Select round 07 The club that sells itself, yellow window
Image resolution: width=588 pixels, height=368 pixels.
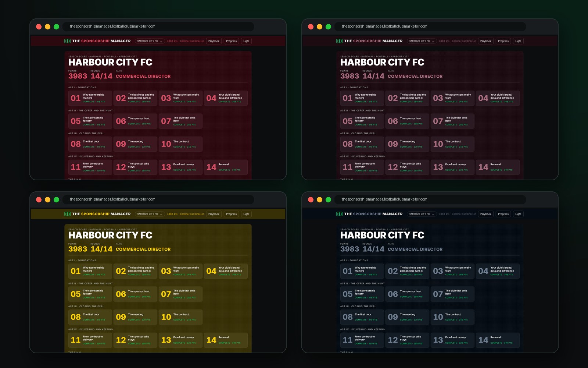click(180, 294)
